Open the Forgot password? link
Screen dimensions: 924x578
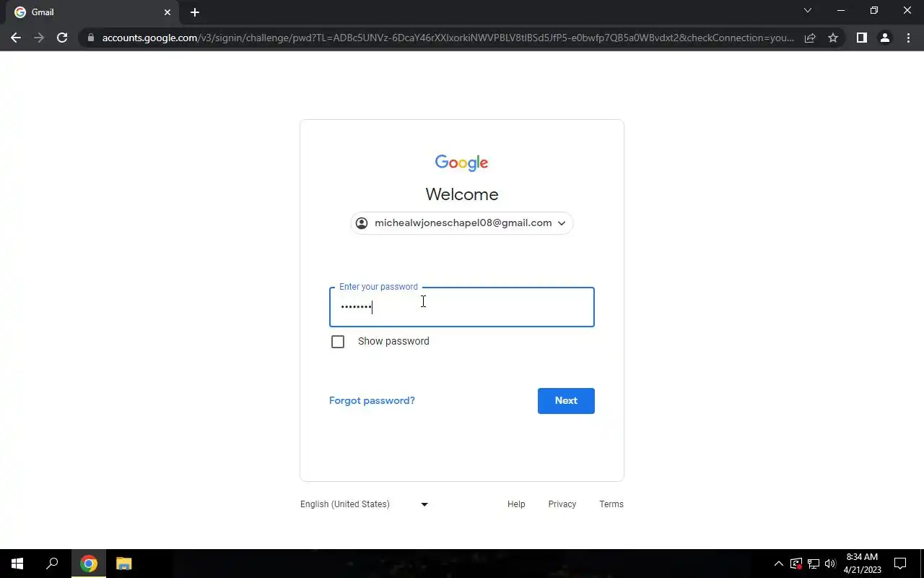coord(372,400)
